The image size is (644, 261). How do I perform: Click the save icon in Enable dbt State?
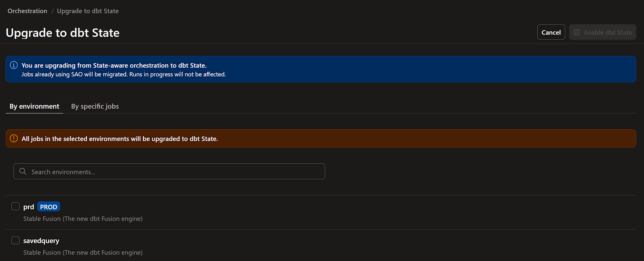point(577,33)
